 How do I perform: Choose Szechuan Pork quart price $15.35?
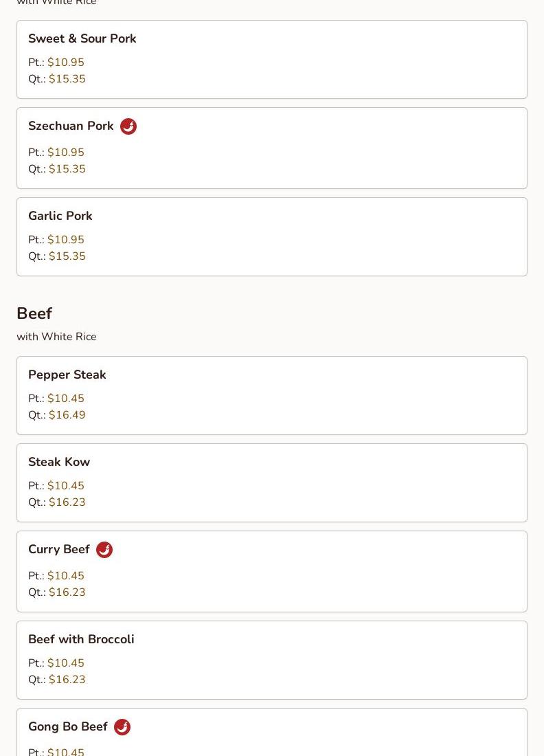(67, 169)
